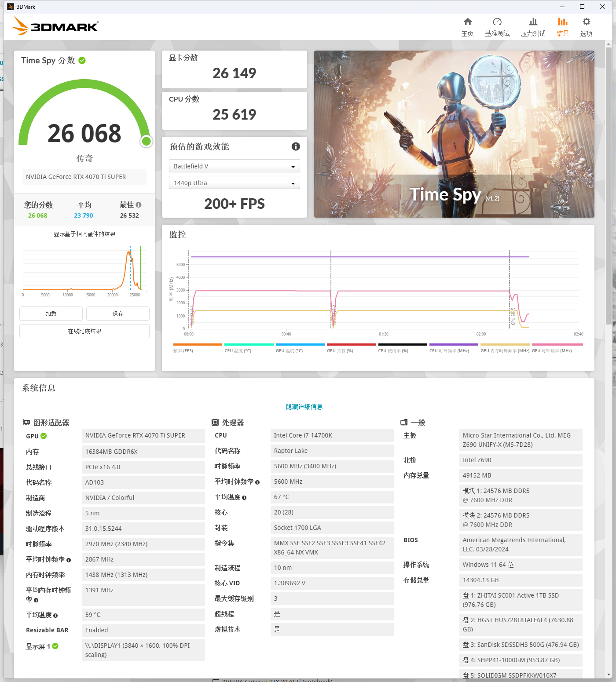Click the info icon next to 平均时钟频率
This screenshot has height=682, width=616.
[69, 559]
